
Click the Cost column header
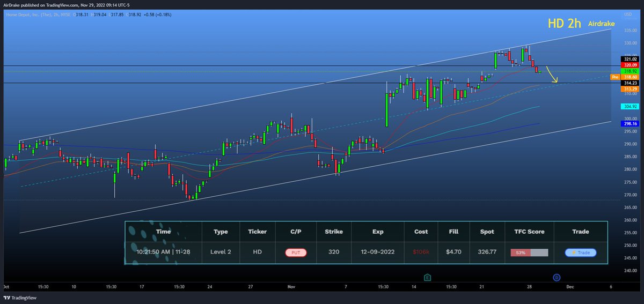coord(421,232)
